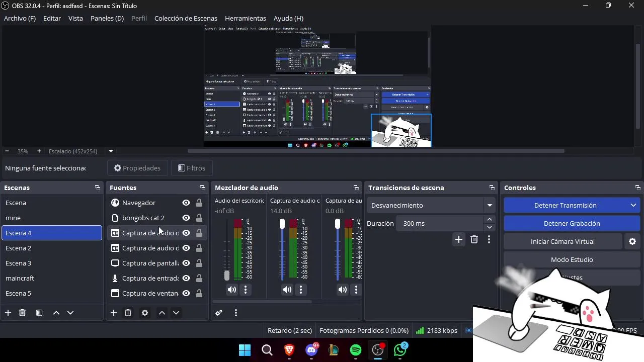Move scene up with arrow icon
This screenshot has height=362, width=644.
coord(56,313)
